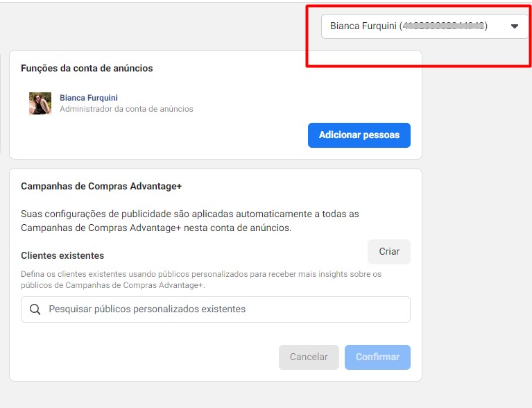Focus the Pesquisar públicos personalizados existentes field
This screenshot has height=408, width=532.
[x=216, y=309]
